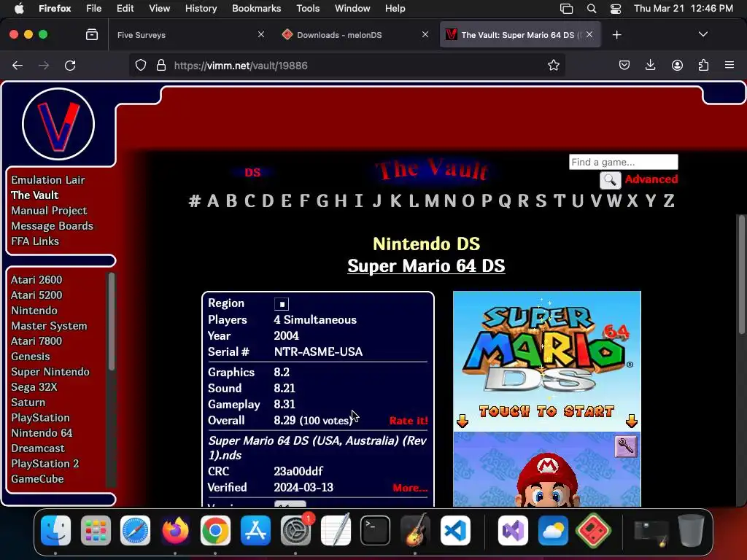Image resolution: width=747 pixels, height=560 pixels.
Task: Open the Firefox account menu
Action: 677,65
